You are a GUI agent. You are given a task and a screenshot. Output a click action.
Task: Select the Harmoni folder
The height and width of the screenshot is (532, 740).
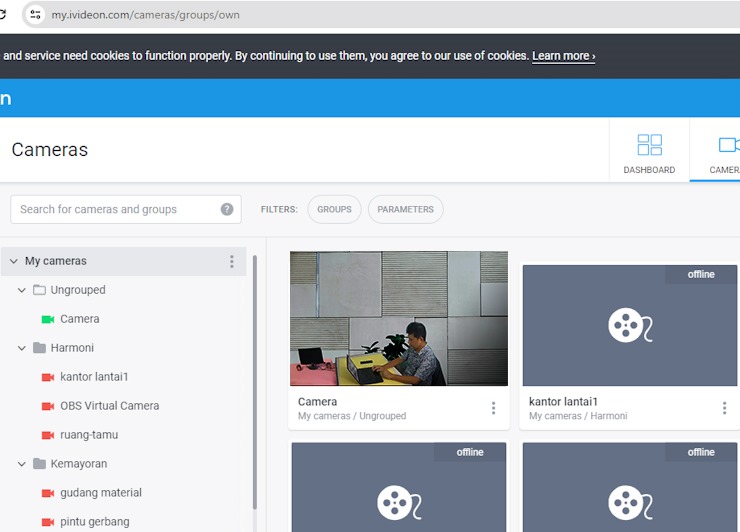tap(72, 348)
